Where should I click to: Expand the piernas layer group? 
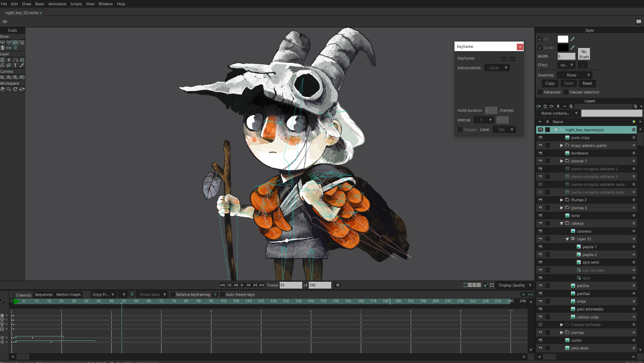pos(561,332)
